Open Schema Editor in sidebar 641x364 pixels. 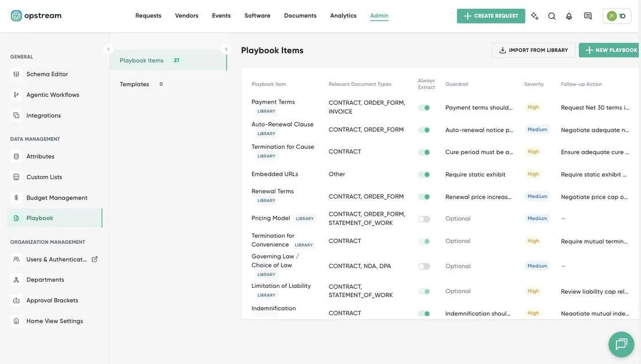[55, 74]
